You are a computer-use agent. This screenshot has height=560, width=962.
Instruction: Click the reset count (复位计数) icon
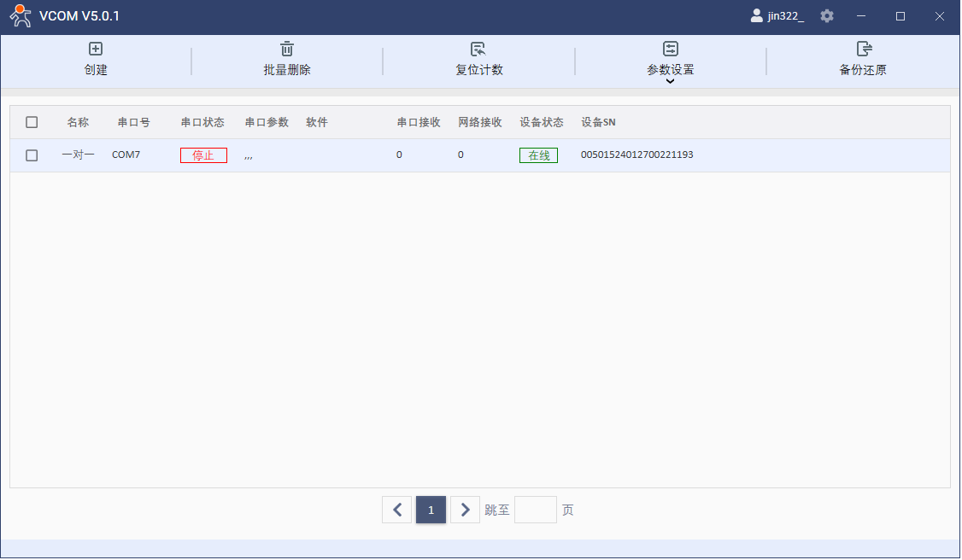click(478, 50)
